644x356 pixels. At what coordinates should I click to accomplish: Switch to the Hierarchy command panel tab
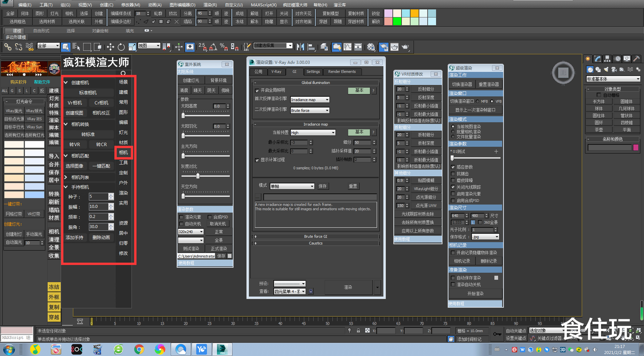[607, 59]
